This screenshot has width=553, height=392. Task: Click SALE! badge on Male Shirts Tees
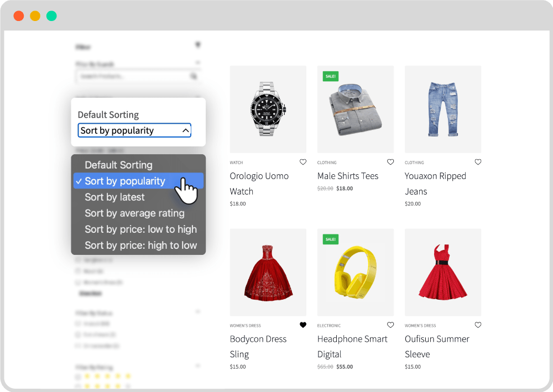coord(331,76)
